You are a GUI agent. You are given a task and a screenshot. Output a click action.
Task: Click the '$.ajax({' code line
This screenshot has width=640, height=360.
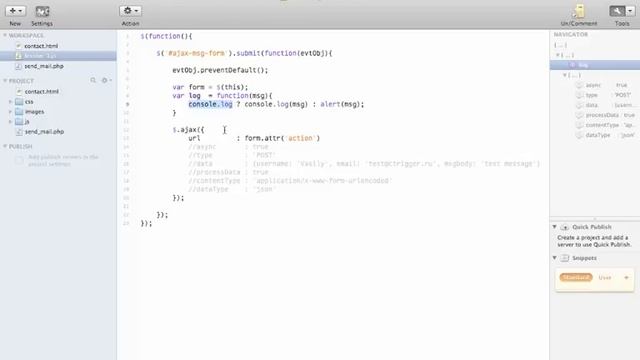tap(188, 130)
